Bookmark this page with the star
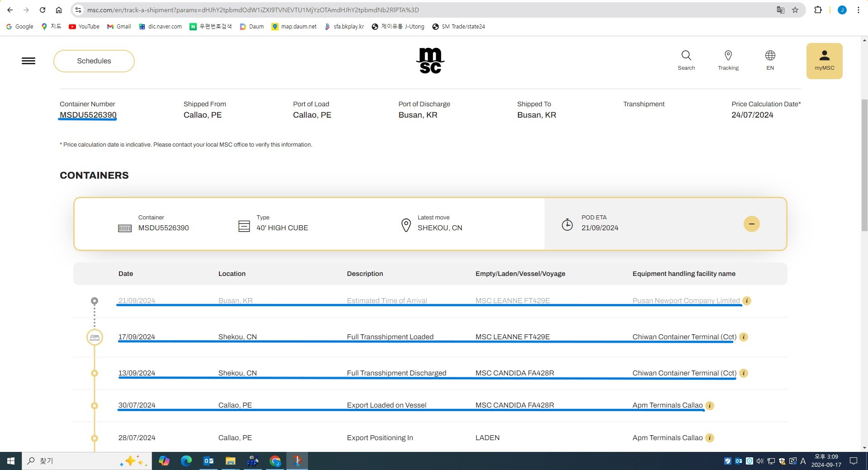868x470 pixels. tap(795, 10)
